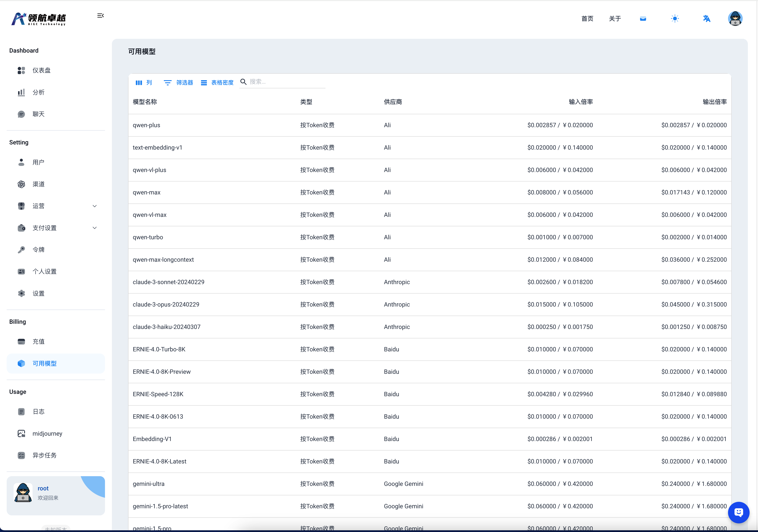758x532 pixels.
Task: Open the 渠道 channels page
Action: click(x=39, y=184)
